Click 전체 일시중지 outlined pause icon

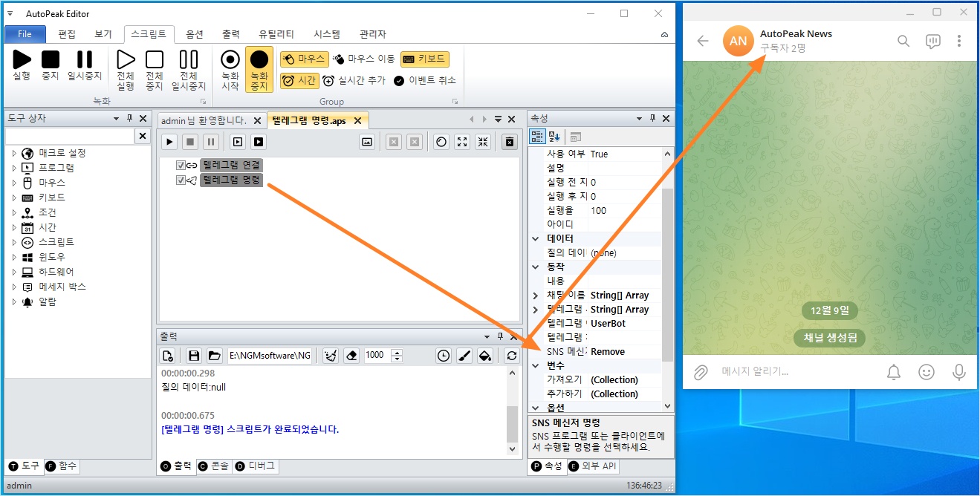(189, 59)
